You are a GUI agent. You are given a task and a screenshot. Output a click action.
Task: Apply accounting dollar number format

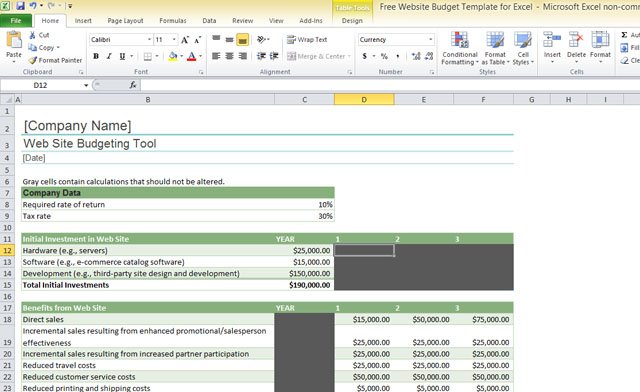click(364, 56)
